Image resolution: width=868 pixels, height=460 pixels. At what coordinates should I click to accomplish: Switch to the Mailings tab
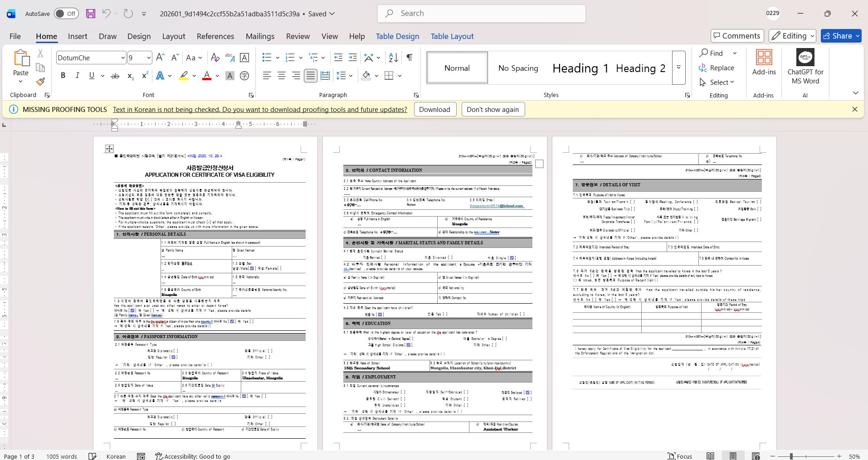point(260,36)
